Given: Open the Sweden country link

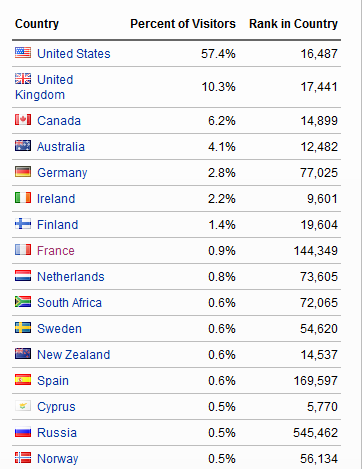Looking at the screenshot, I should click(x=59, y=329).
